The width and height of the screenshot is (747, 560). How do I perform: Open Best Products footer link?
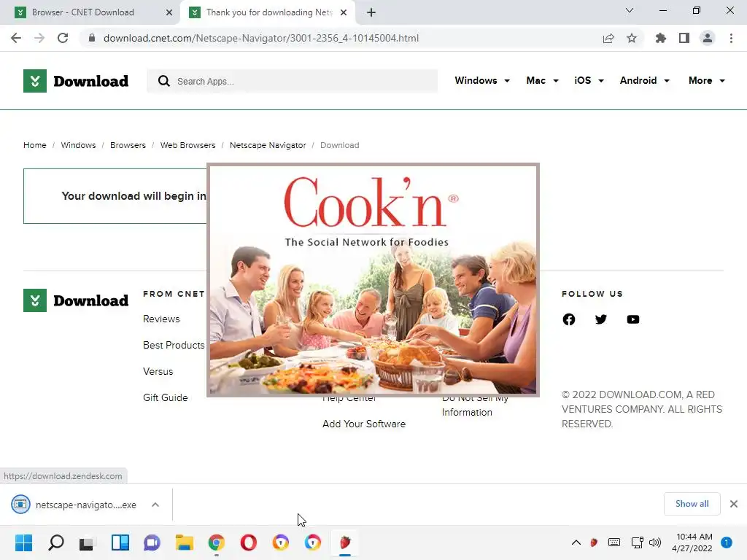(x=174, y=345)
